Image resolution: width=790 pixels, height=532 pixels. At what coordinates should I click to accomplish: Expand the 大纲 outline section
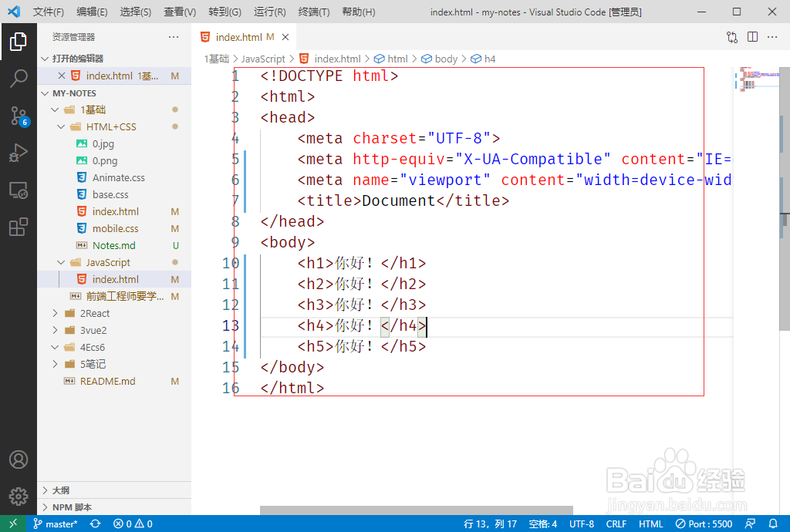click(x=114, y=490)
